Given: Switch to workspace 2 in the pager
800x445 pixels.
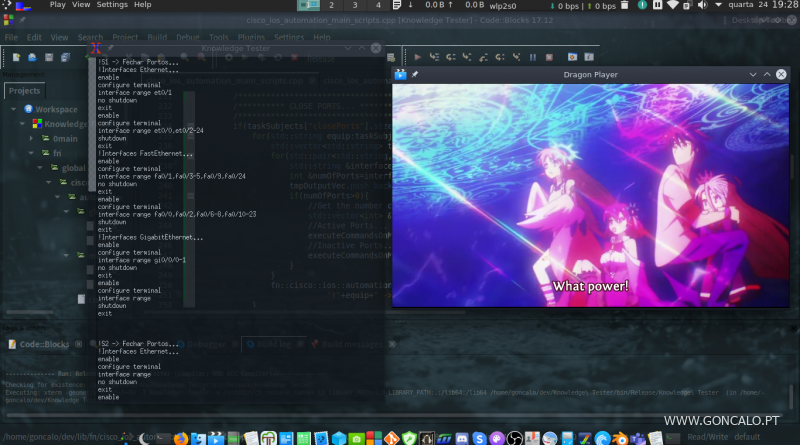Looking at the screenshot, I should pyautogui.click(x=332, y=5).
